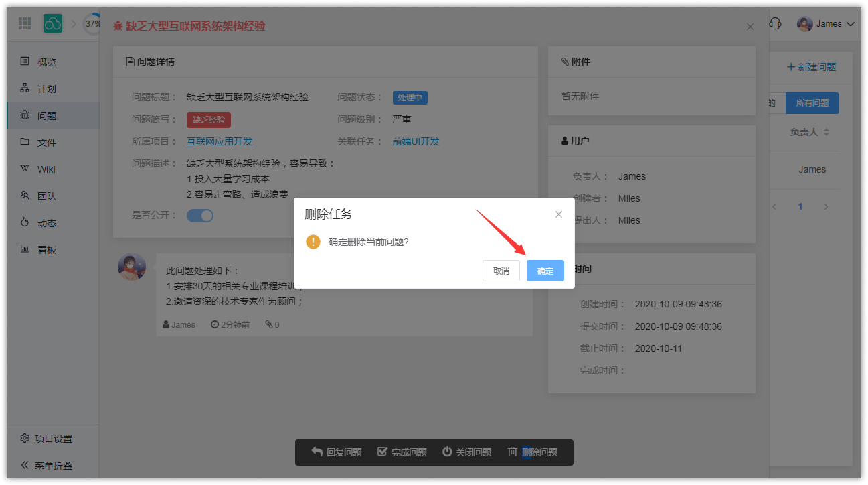Click the 37% progress circle indicator
Viewport: 868px width, 485px height.
pyautogui.click(x=92, y=24)
